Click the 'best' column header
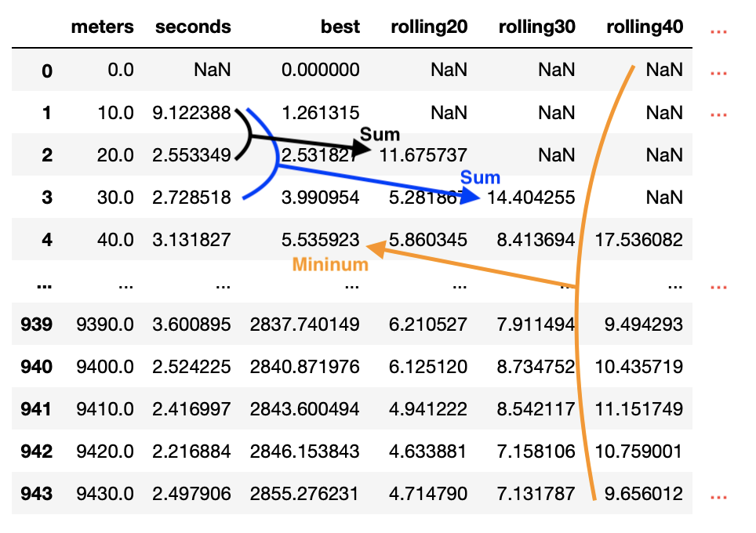Viewport: 756px width, 533px height. (340, 27)
